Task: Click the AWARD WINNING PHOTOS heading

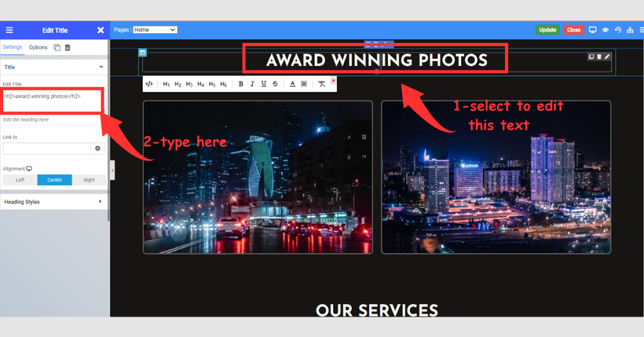Action: 377,61
